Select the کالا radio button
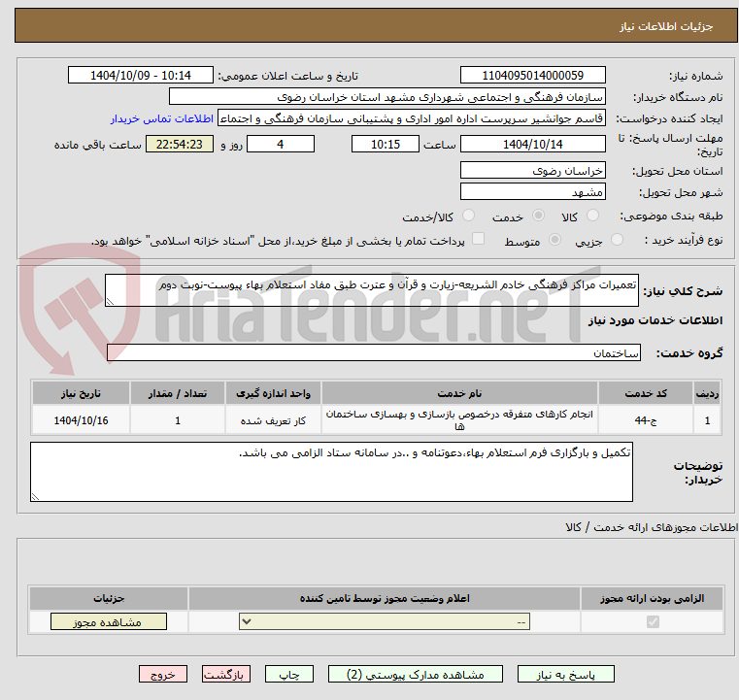Viewport: 739px width, 700px height. [x=592, y=216]
